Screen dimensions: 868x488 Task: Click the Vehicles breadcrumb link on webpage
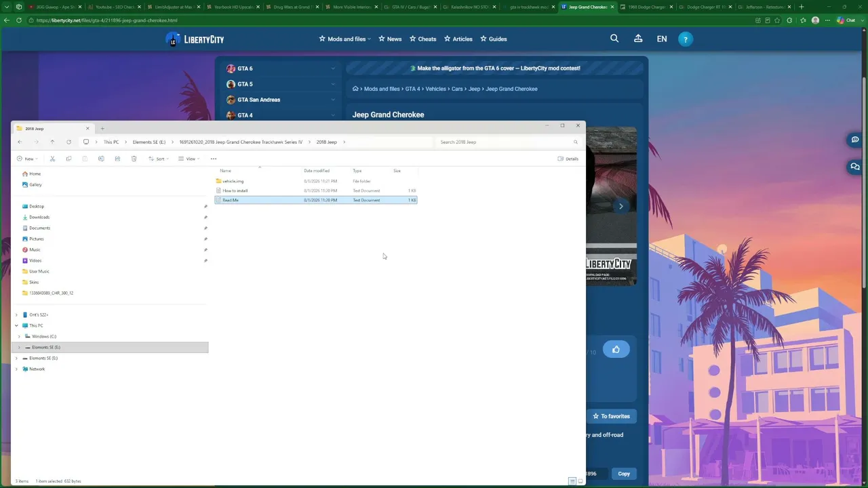click(x=435, y=89)
